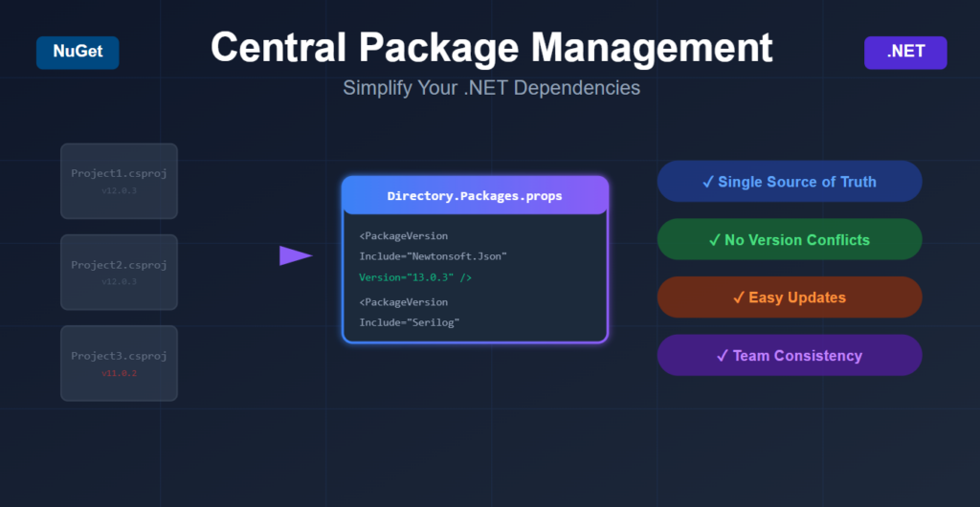Screen dimensions: 980x507
Task: Click the Include="Newtonsoft.Json" code line
Action: pyautogui.click(x=433, y=256)
